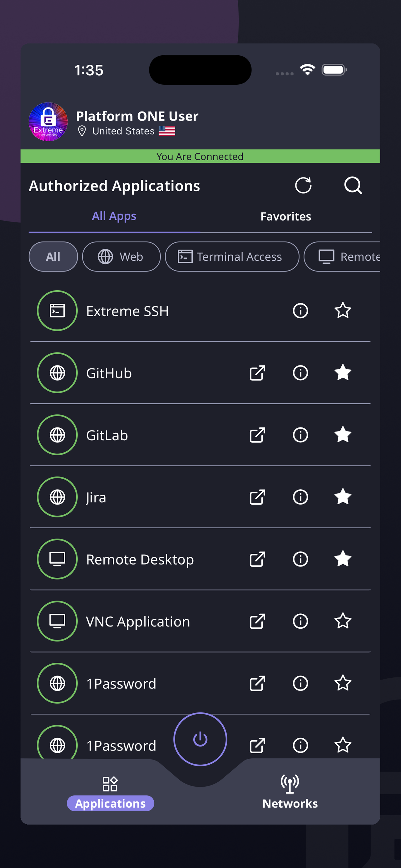View Remote Desktop info
This screenshot has height=868, width=401.
pos(300,559)
